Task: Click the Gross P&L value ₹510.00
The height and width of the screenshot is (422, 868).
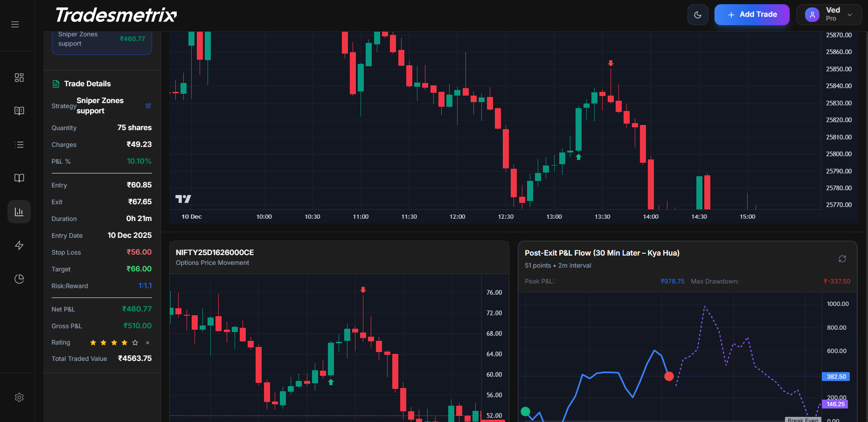Action: [138, 326]
